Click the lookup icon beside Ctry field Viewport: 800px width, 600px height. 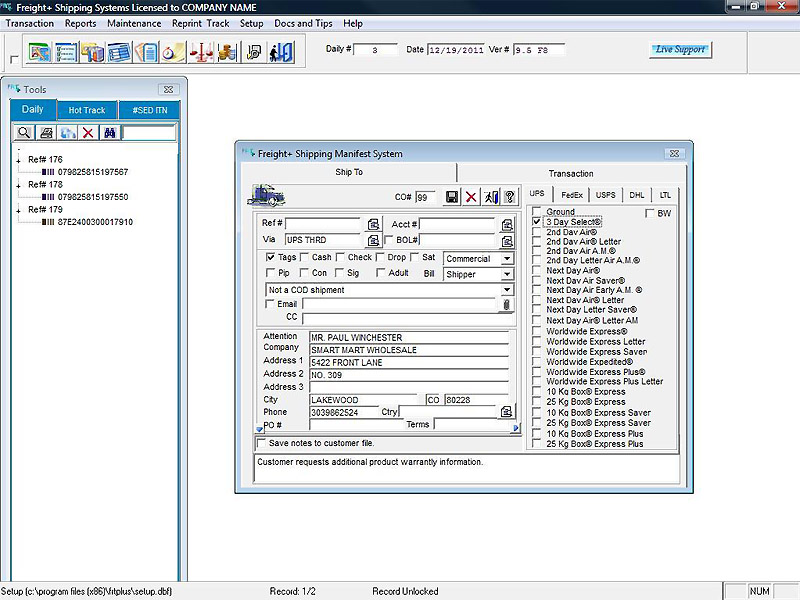[x=506, y=412]
